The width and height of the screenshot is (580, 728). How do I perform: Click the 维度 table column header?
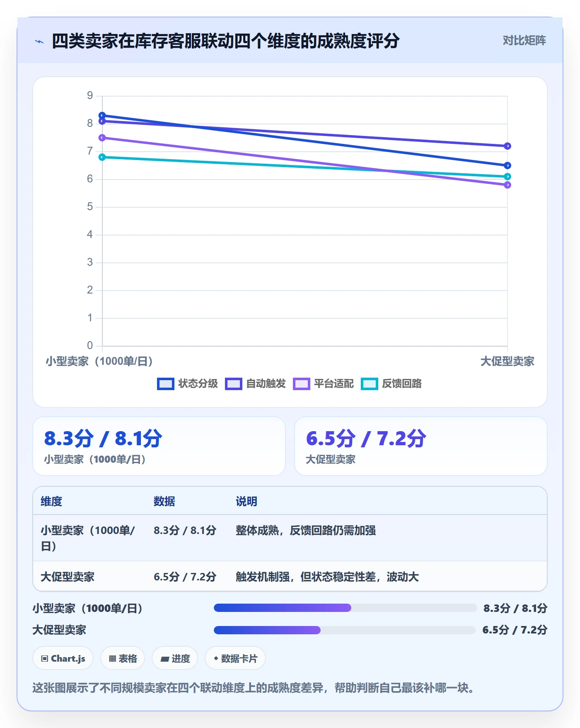pos(51,501)
